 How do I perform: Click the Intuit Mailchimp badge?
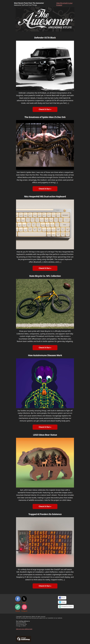click(x=24, y=639)
